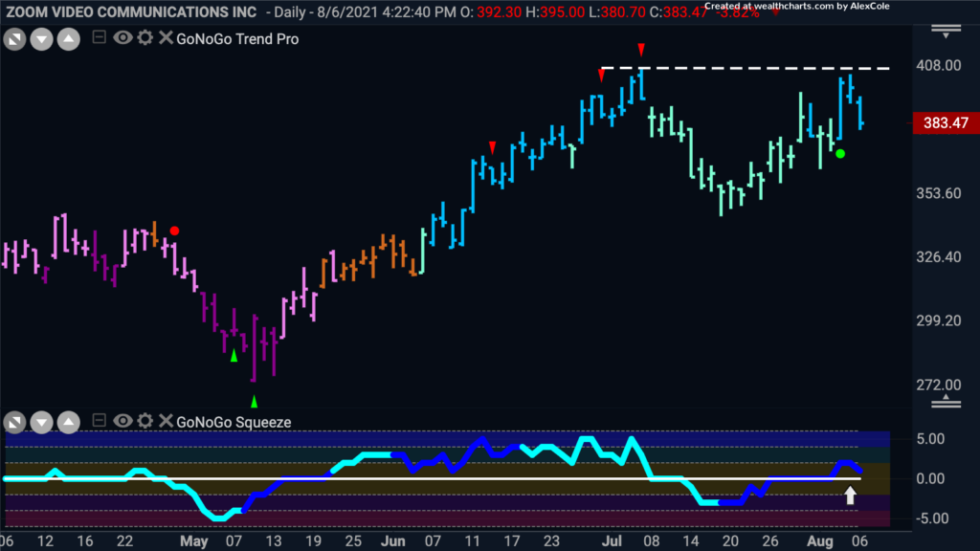Maximize the GoNoGo Trend Pro panel

(x=14, y=39)
